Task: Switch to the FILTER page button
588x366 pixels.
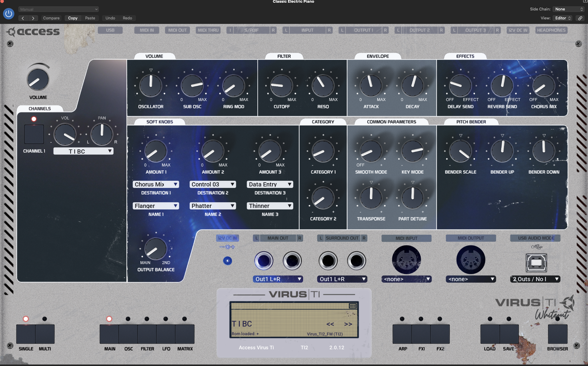Action: [x=147, y=334]
